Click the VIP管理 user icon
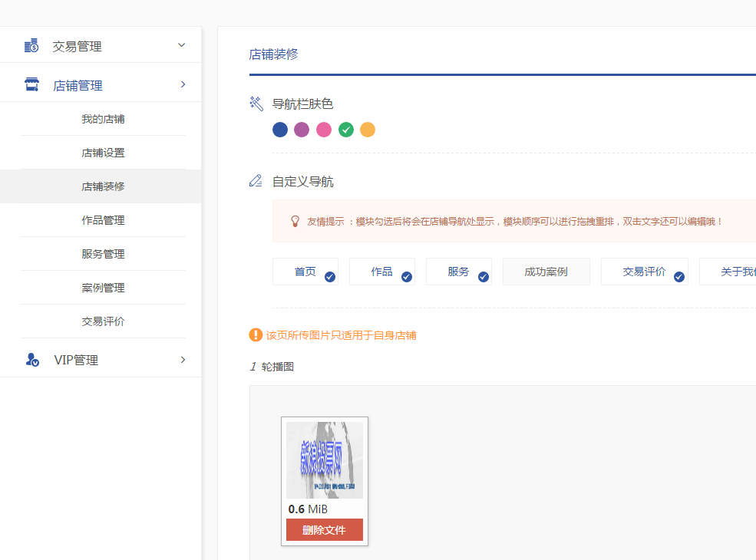Screen dimensions: 756x560 click(x=32, y=360)
